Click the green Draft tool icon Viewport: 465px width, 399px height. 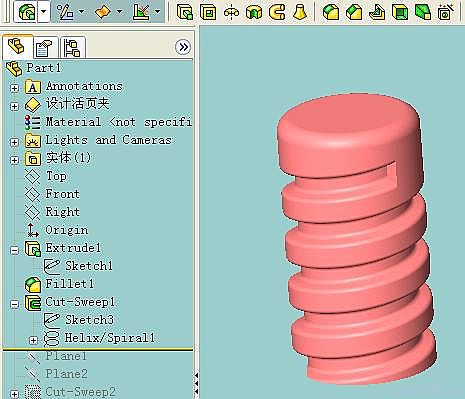(423, 12)
